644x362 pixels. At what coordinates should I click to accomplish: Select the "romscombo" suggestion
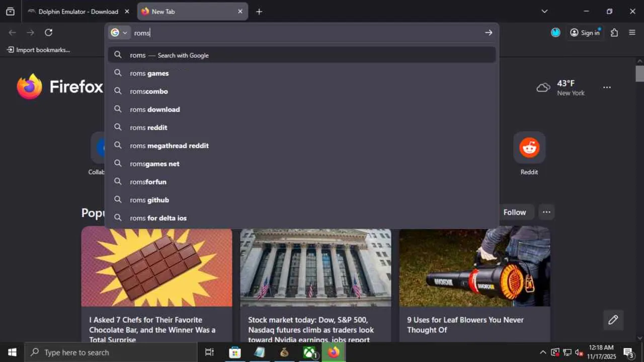(302, 92)
